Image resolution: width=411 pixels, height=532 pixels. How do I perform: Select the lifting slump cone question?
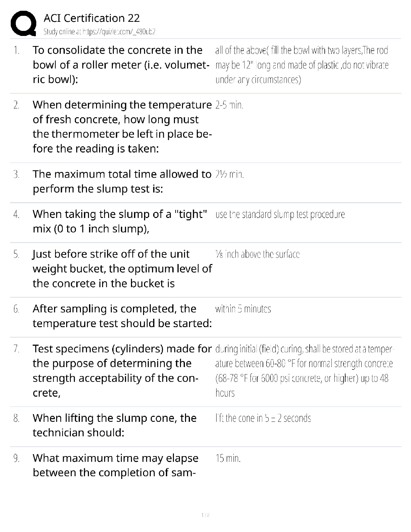[x=115, y=425]
